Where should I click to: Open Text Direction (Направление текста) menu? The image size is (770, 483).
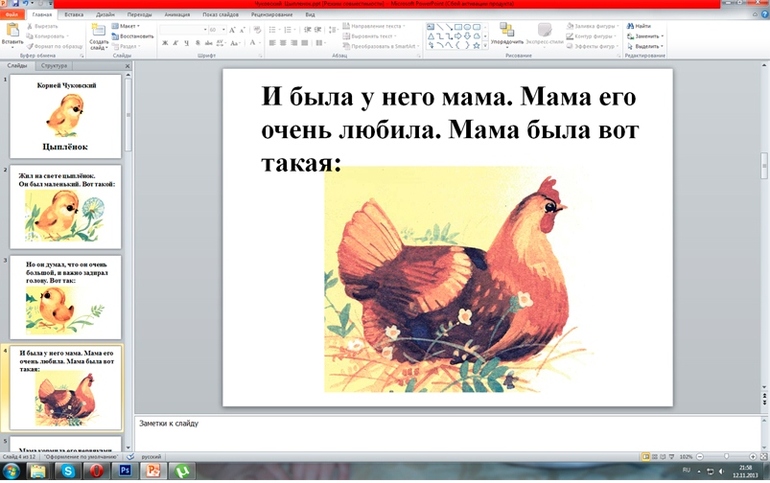coord(374,26)
